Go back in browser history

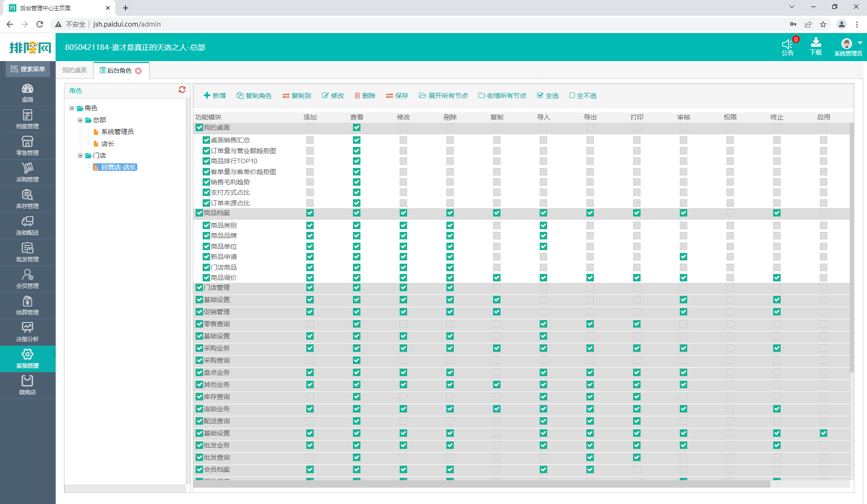coord(10,24)
